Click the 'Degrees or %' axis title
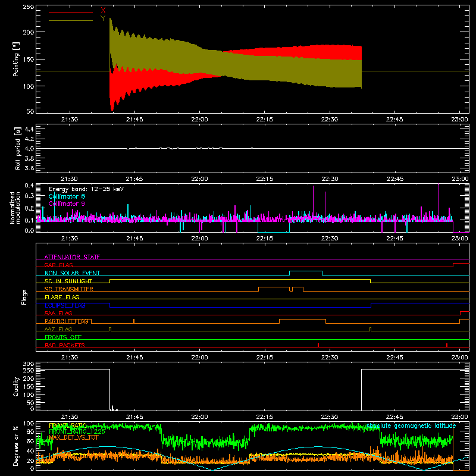The height and width of the screenshot is (476, 476). coord(16,446)
